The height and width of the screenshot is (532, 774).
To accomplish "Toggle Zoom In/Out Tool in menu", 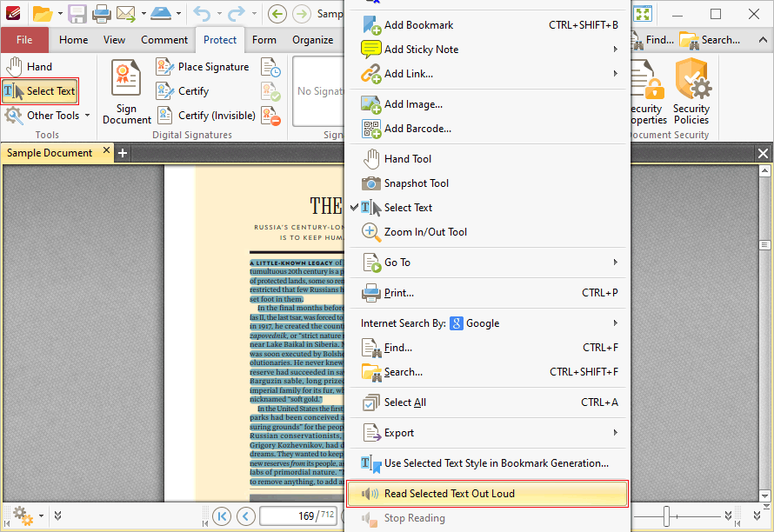I will coord(425,232).
